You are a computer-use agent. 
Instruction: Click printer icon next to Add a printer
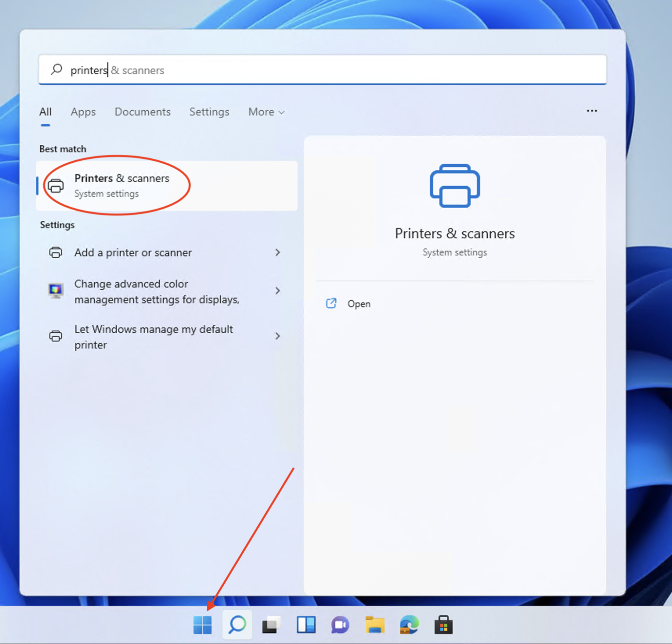click(56, 253)
